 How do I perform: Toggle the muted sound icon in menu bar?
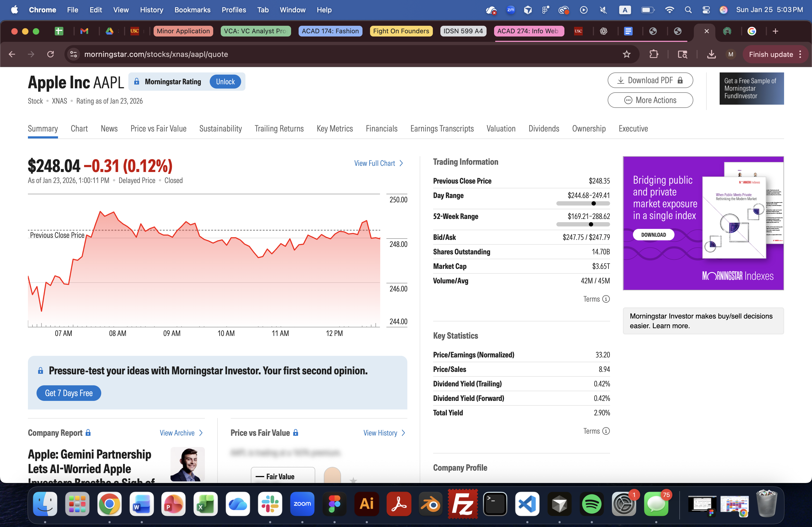point(603,10)
